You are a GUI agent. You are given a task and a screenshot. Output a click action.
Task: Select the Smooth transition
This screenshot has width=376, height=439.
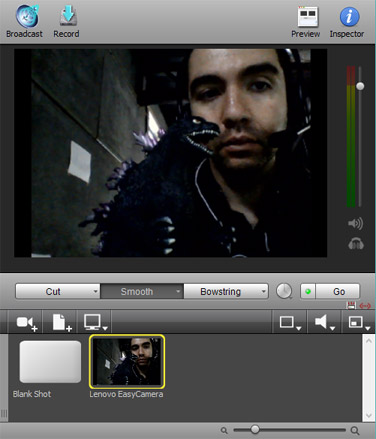point(137,292)
